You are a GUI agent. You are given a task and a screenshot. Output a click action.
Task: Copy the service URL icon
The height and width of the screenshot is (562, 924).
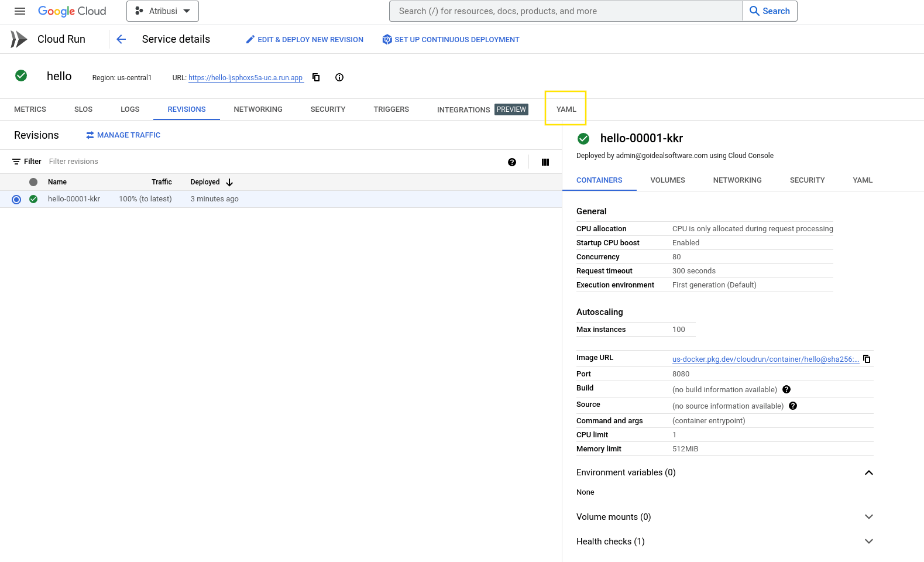tap(316, 77)
